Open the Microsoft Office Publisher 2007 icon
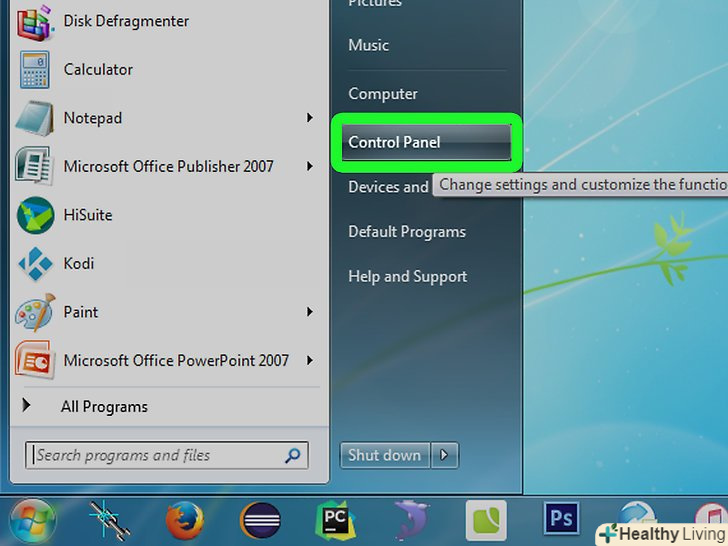This screenshot has width=728, height=546. coord(34,167)
